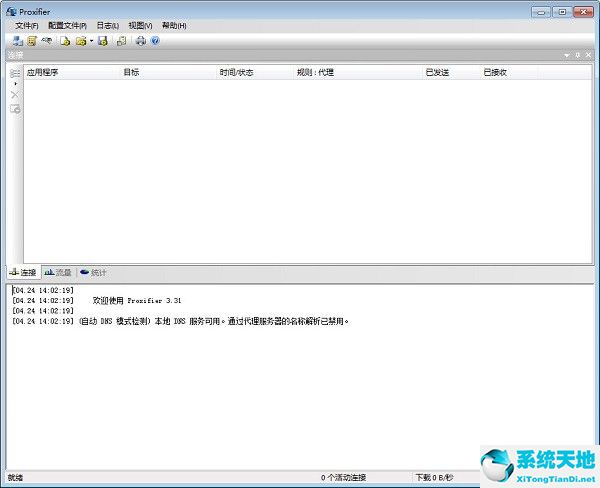
Task: Open the 文件(F) menu
Action: click(x=27, y=26)
